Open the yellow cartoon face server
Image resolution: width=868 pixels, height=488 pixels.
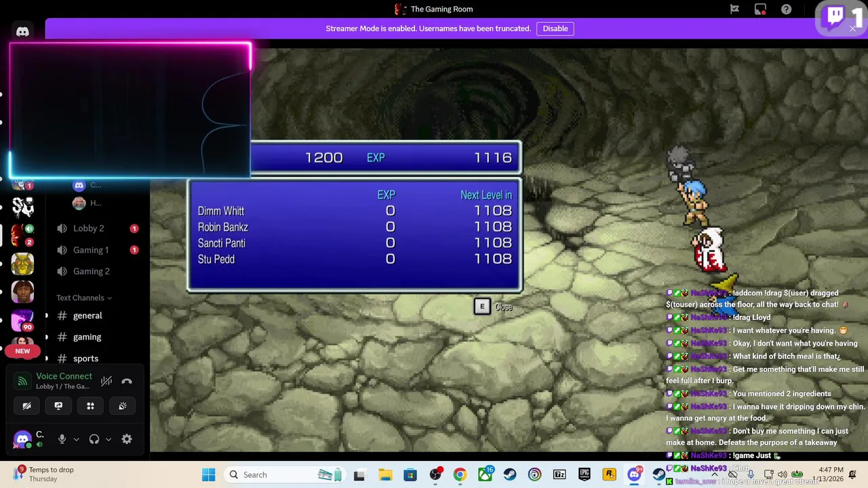click(x=22, y=264)
